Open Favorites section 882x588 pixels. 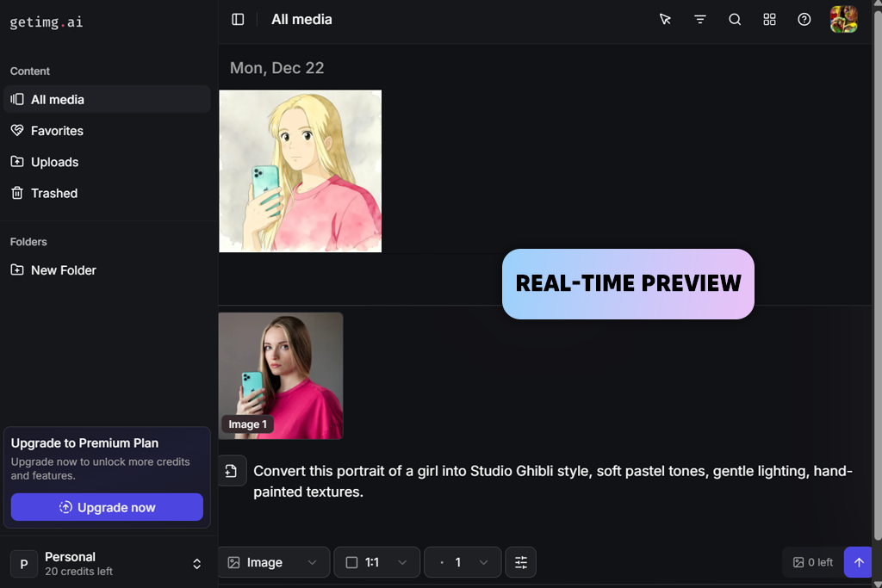[x=107, y=131]
